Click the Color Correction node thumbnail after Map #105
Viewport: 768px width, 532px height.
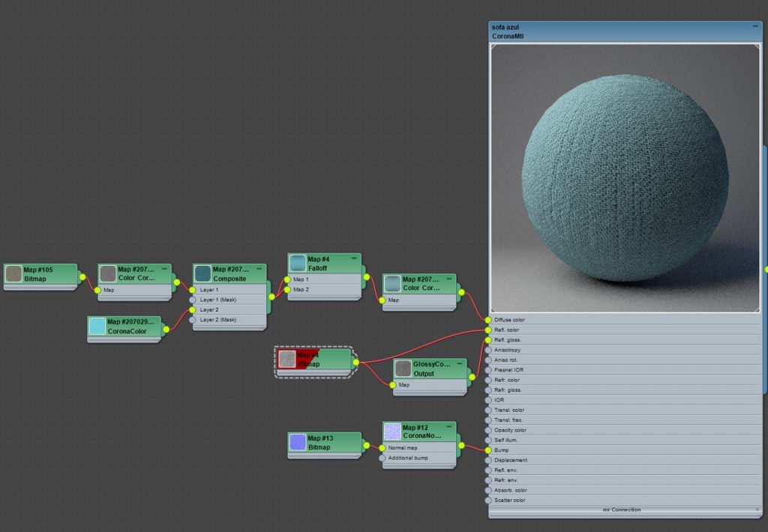(108, 273)
